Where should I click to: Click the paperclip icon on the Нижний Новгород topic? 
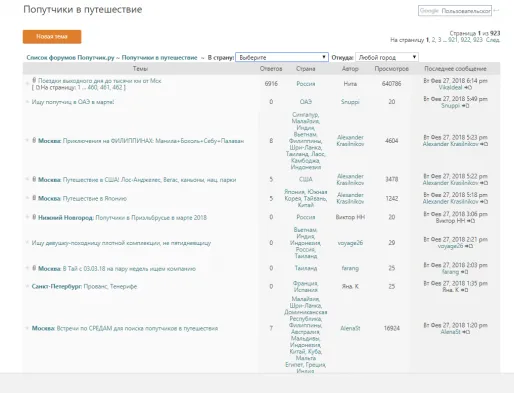[x=34, y=217]
